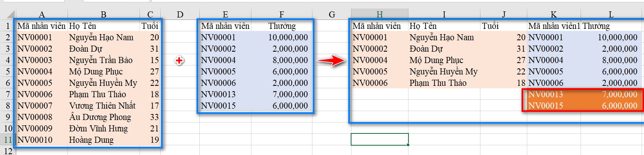The height and width of the screenshot is (155, 644).
Task: Click 'Phạm Thu Thảo' in column I
Action: pos(444,83)
